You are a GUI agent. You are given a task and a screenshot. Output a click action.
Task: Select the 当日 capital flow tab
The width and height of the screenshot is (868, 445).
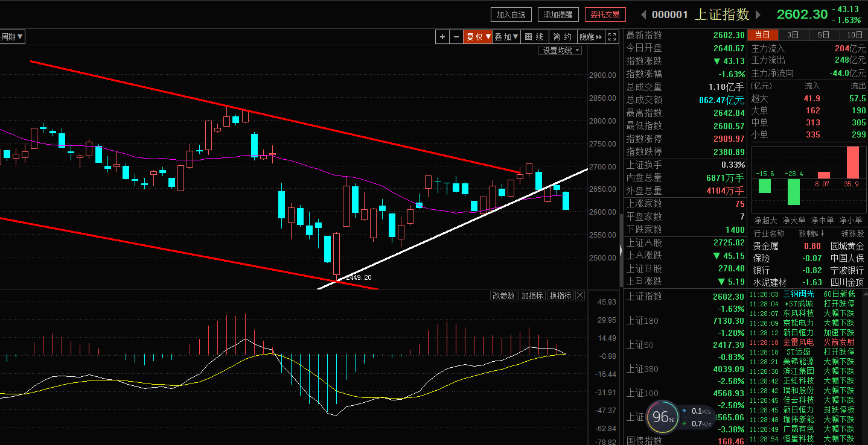point(763,35)
